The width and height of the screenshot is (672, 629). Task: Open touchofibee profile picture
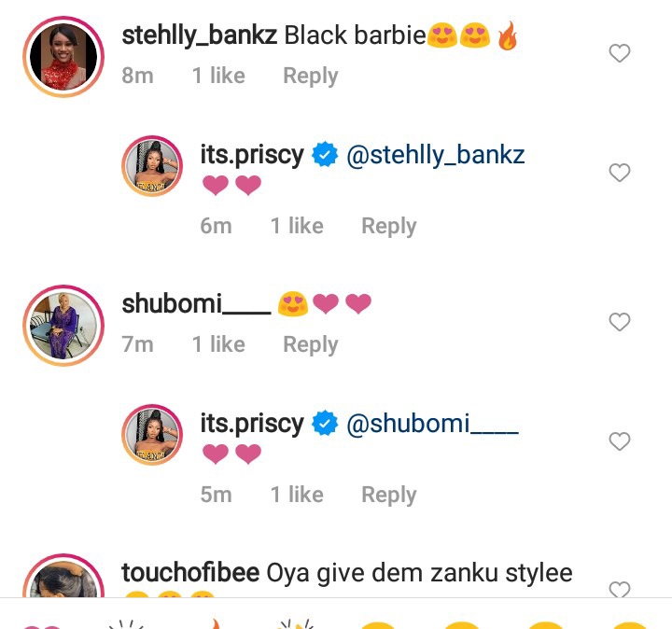click(63, 576)
